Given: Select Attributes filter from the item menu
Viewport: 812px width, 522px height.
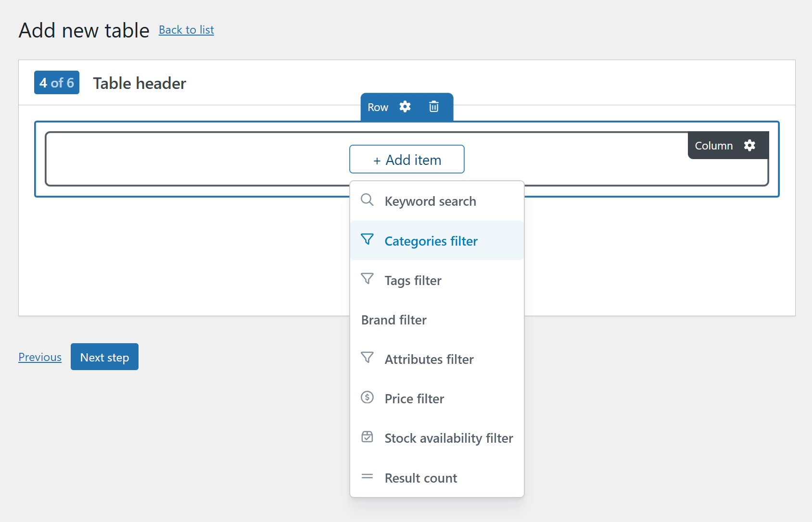Looking at the screenshot, I should pos(429,359).
